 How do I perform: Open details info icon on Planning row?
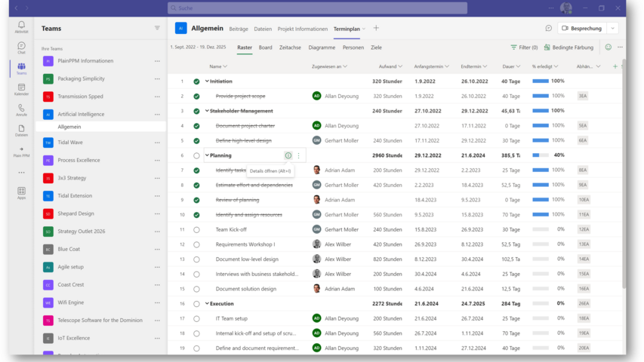pyautogui.click(x=288, y=155)
